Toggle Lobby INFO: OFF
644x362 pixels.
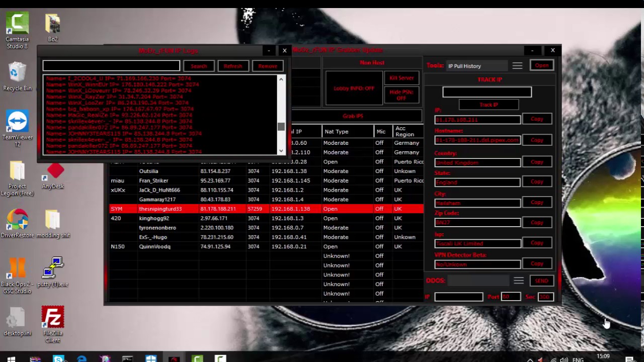(354, 88)
